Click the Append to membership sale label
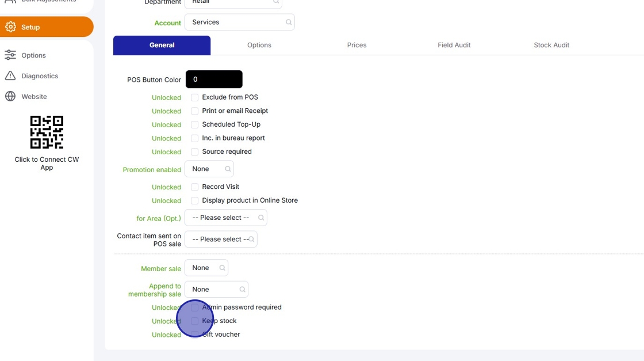Screen dimensions: 644x361 155,290
